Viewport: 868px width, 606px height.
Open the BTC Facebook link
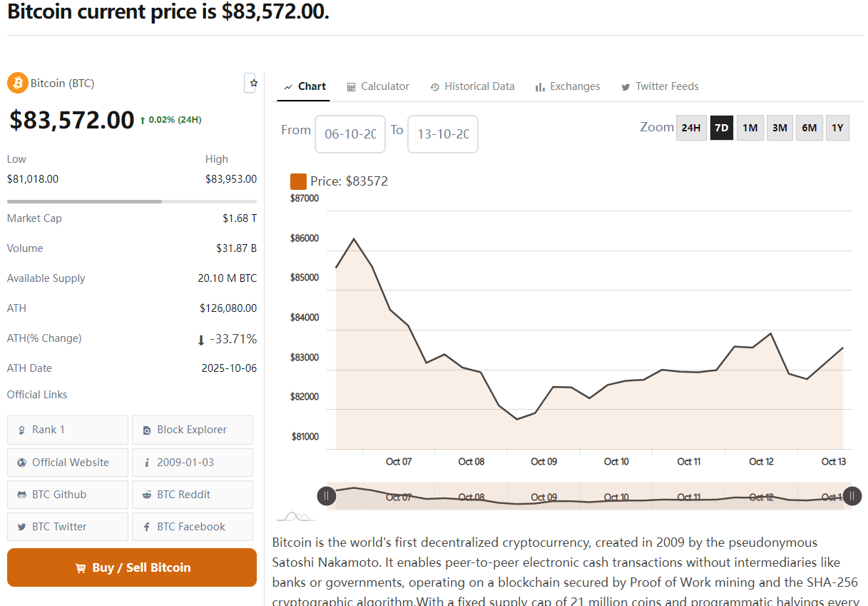(x=193, y=527)
